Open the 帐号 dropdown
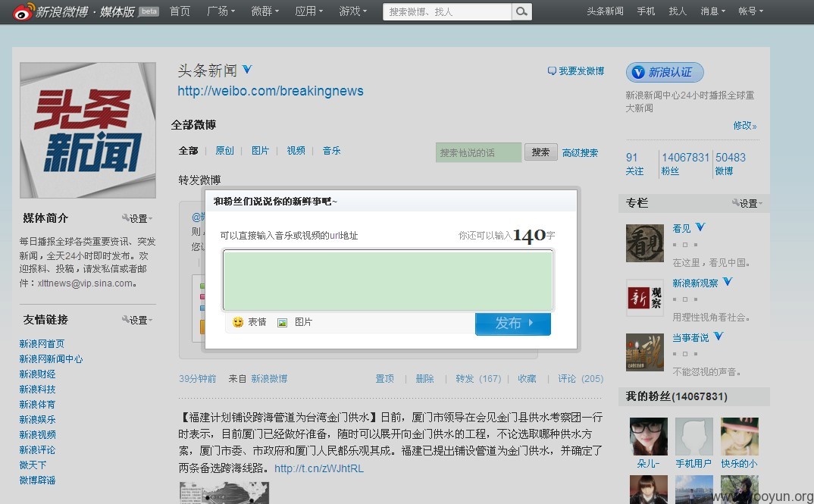The width and height of the screenshot is (814, 504). [750, 11]
